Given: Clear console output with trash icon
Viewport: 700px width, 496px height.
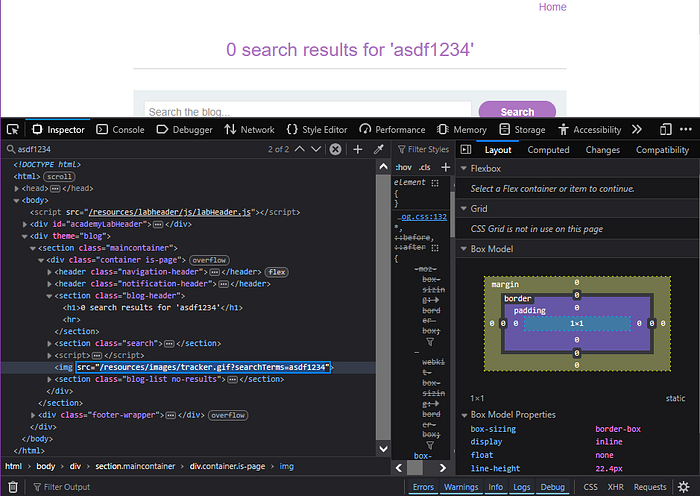Looking at the screenshot, I should [13, 487].
